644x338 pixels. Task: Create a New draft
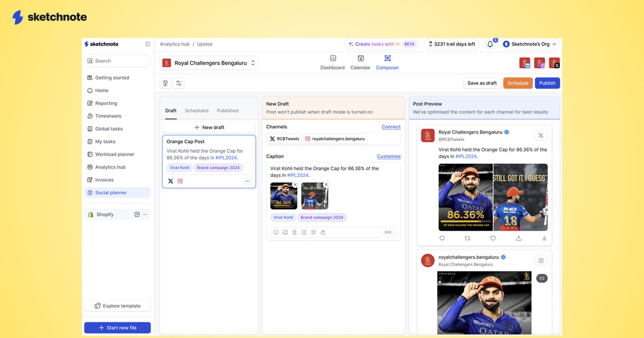pos(209,127)
